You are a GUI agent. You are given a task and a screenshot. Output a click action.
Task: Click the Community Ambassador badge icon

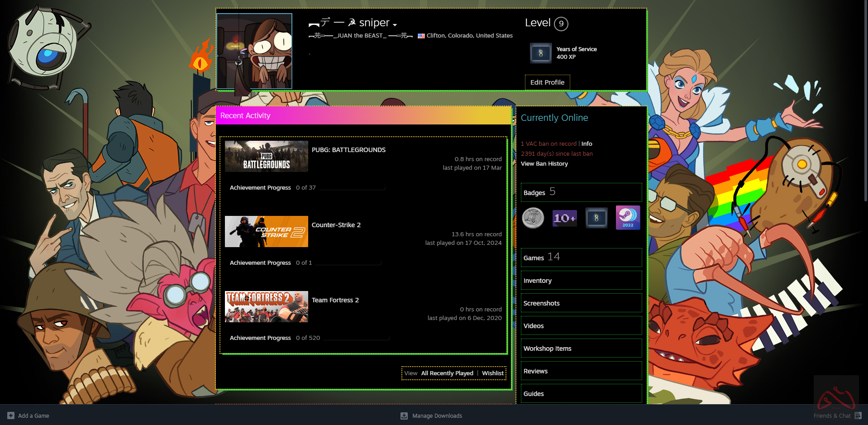coord(533,218)
